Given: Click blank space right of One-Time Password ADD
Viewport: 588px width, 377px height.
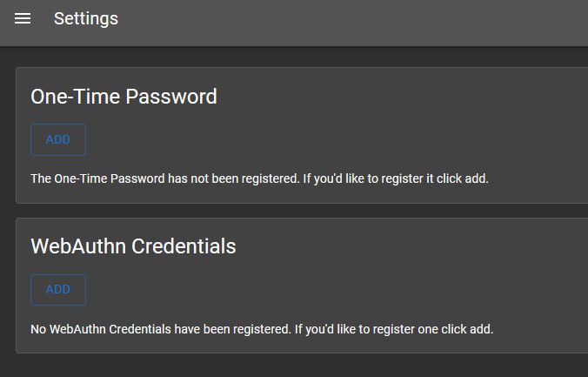Looking at the screenshot, I should pyautogui.click(x=304, y=140).
